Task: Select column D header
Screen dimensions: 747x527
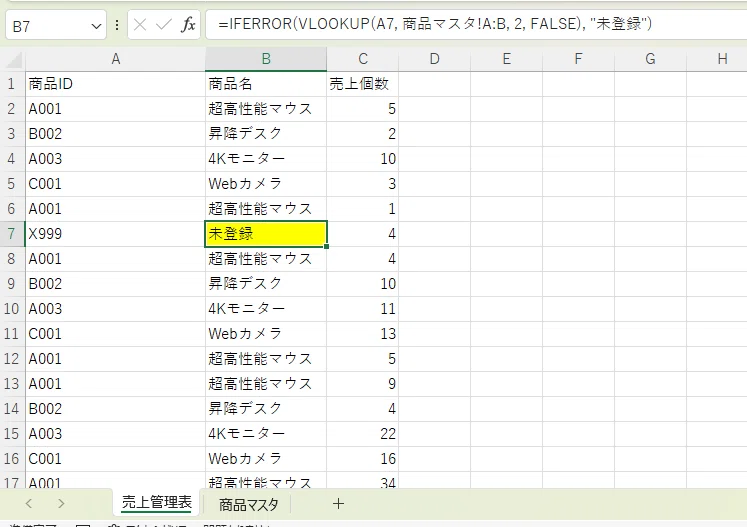Action: pos(434,59)
